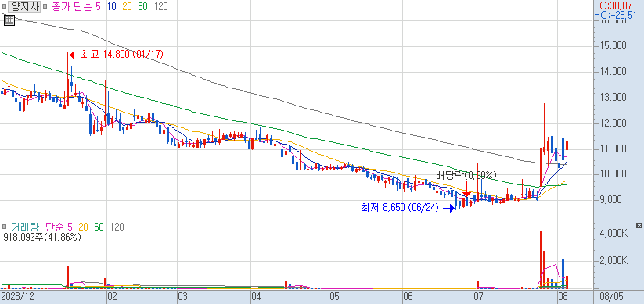Click the 03 month axis label
This screenshot has height=304, width=644.
(183, 296)
